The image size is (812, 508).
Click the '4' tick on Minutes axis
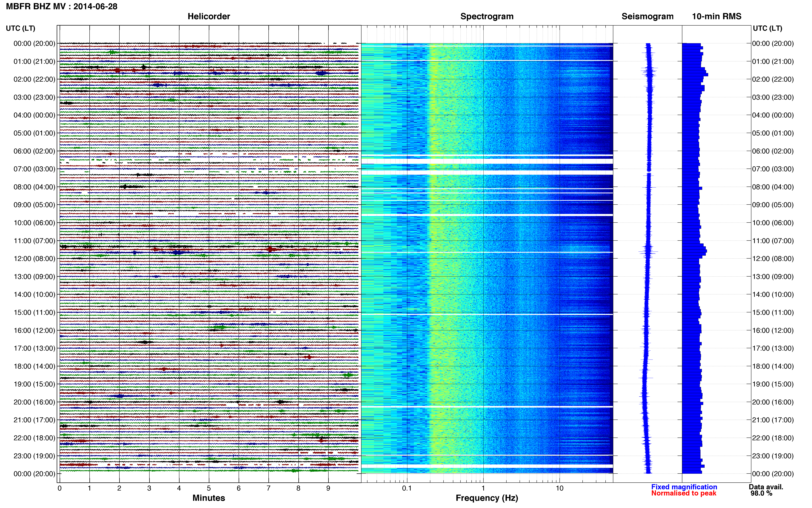[179, 488]
